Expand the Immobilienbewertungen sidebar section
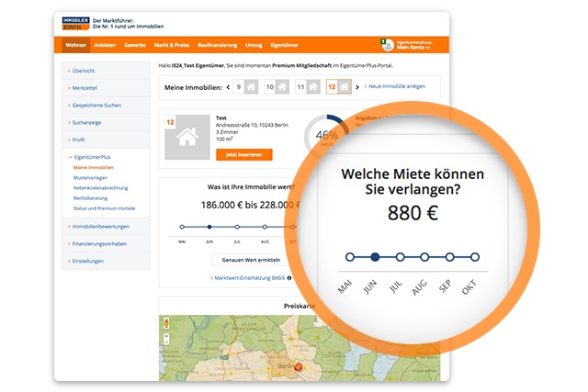588x392 pixels. pos(101,226)
